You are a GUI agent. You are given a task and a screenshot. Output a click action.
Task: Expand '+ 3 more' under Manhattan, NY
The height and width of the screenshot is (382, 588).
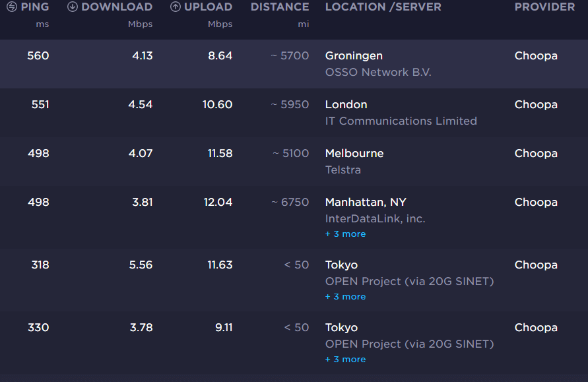coord(345,234)
